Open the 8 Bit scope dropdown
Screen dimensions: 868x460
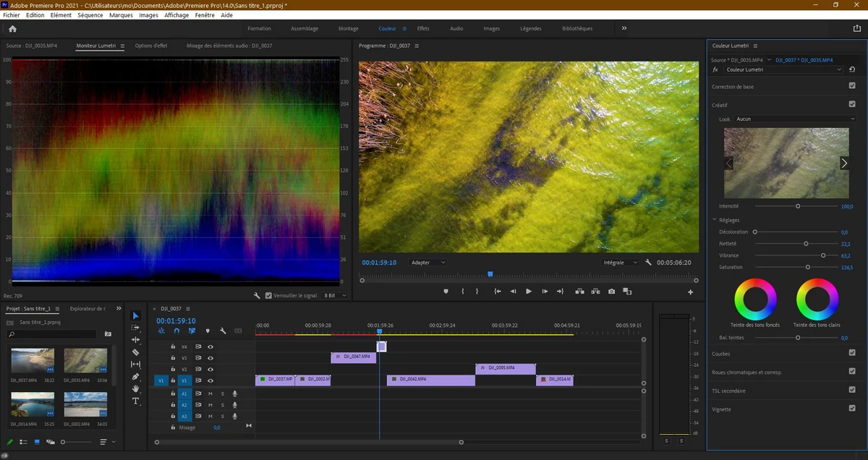(335, 296)
